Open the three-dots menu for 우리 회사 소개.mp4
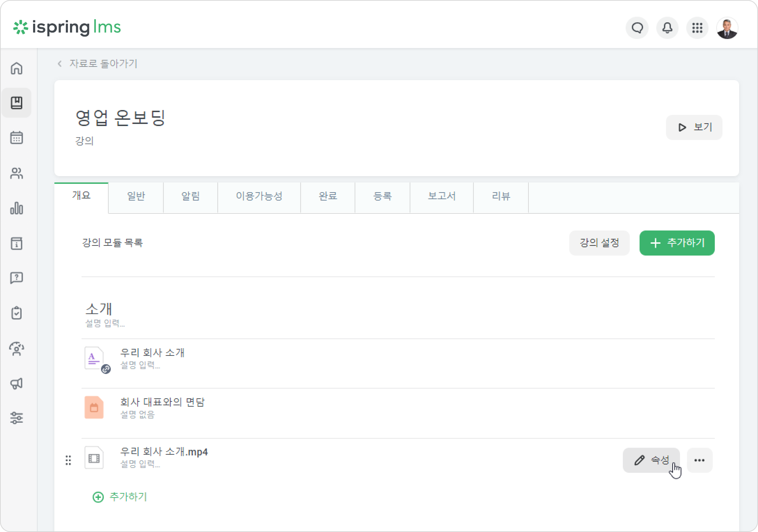758x532 pixels. pyautogui.click(x=700, y=460)
